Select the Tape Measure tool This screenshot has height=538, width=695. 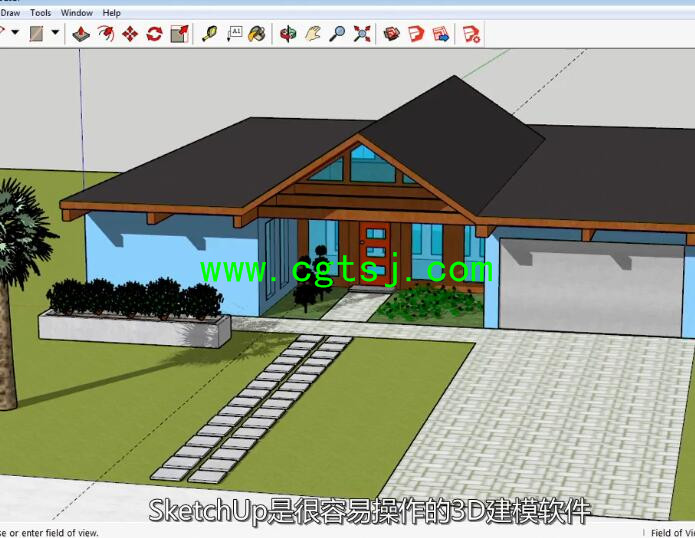(209, 34)
